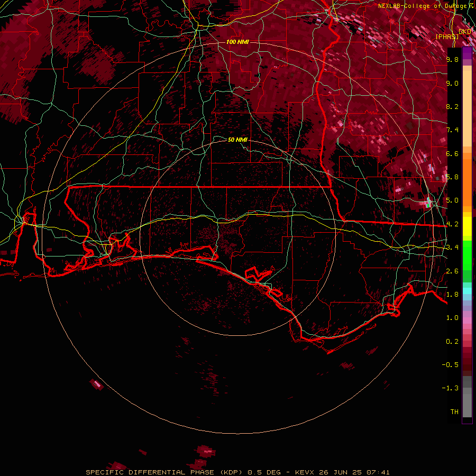Screen dimensions: 476x476
Task: Click the yellow swatch beside 4.2
Action: 467,226
